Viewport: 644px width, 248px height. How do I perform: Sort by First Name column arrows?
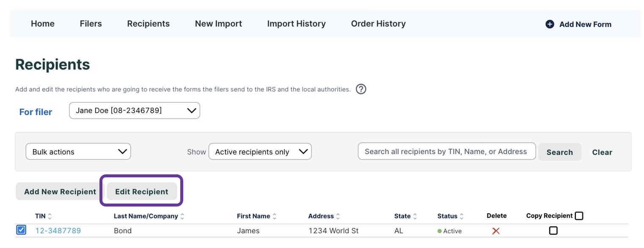click(275, 216)
